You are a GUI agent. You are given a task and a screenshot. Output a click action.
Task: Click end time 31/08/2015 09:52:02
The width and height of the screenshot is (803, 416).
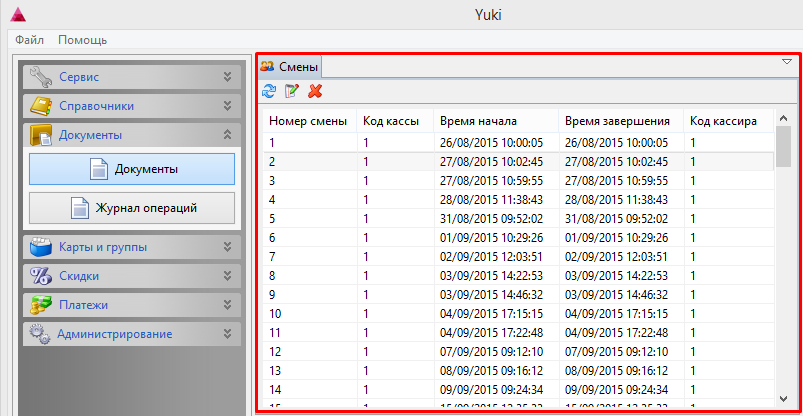pos(616,218)
